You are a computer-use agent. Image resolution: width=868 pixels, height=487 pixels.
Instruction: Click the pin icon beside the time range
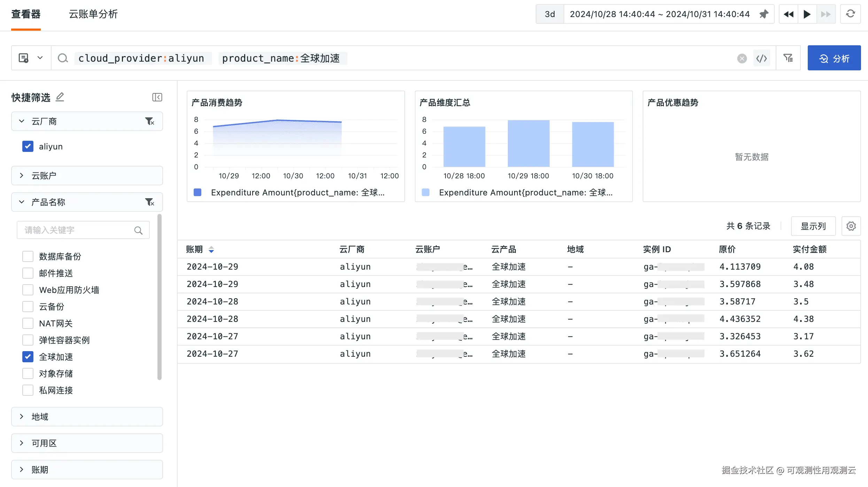pyautogui.click(x=764, y=14)
